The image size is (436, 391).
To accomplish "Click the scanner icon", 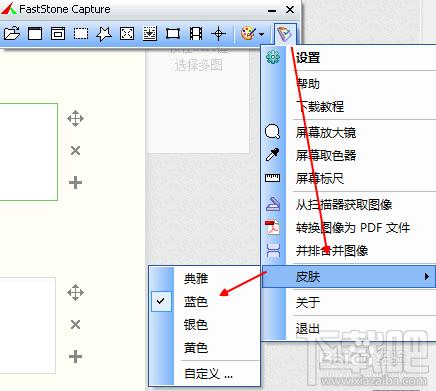I will [x=273, y=204].
